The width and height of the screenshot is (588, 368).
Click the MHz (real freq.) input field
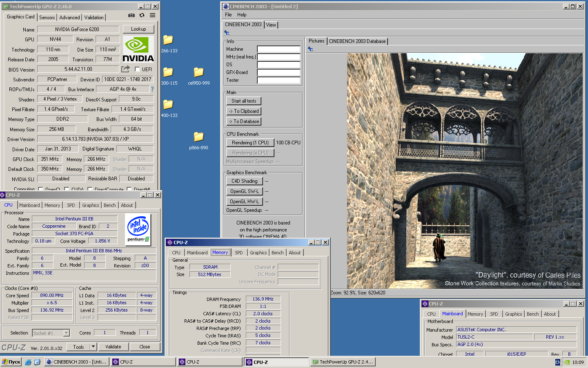coord(278,57)
